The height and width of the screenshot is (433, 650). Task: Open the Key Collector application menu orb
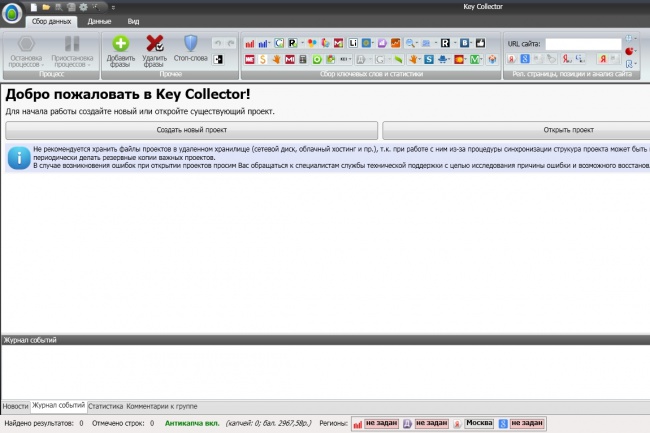coord(12,13)
